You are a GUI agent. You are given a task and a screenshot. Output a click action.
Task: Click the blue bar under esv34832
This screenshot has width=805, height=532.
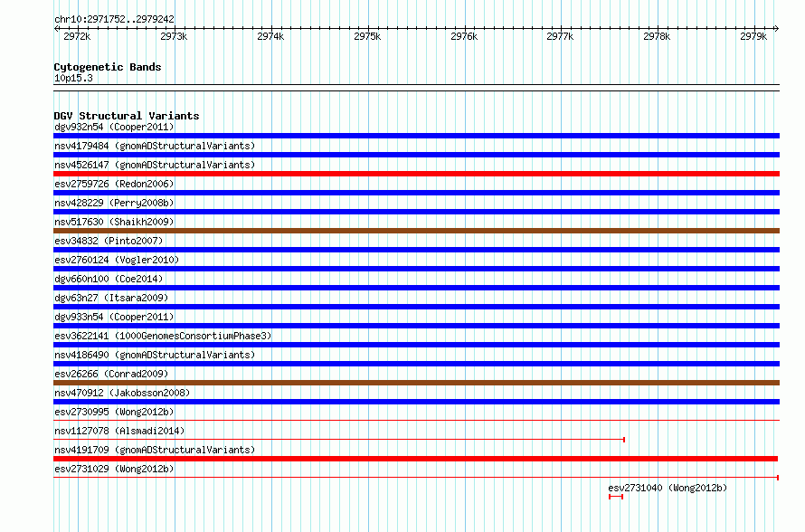click(416, 250)
